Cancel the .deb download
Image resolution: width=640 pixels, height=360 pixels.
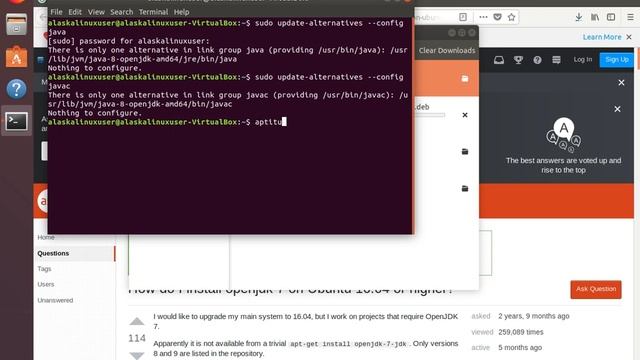(x=465, y=115)
